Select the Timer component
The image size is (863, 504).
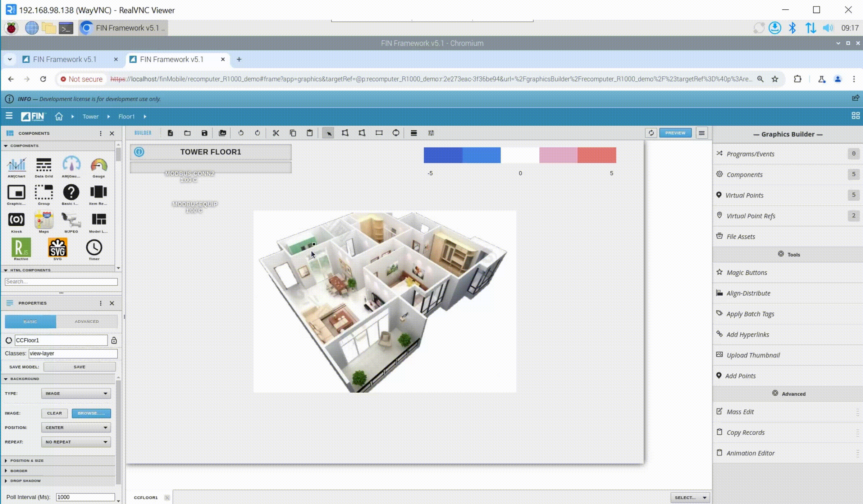click(94, 249)
